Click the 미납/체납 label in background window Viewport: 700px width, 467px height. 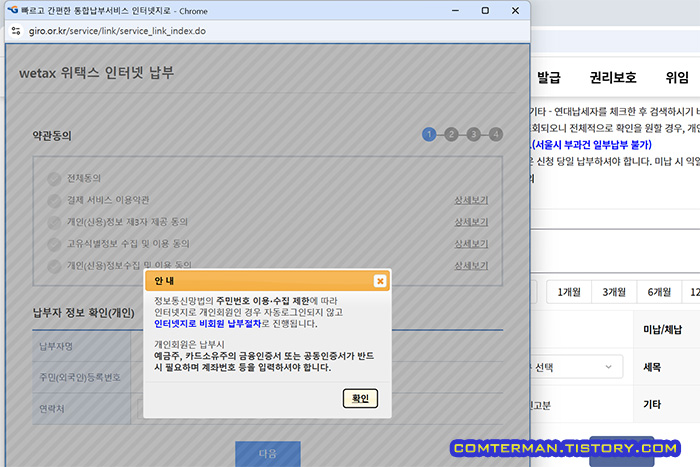(662, 329)
